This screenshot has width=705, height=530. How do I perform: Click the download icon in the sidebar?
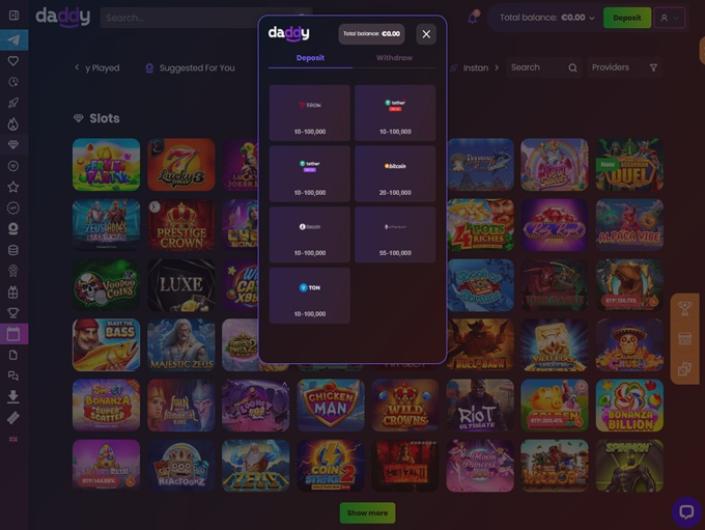click(13, 396)
